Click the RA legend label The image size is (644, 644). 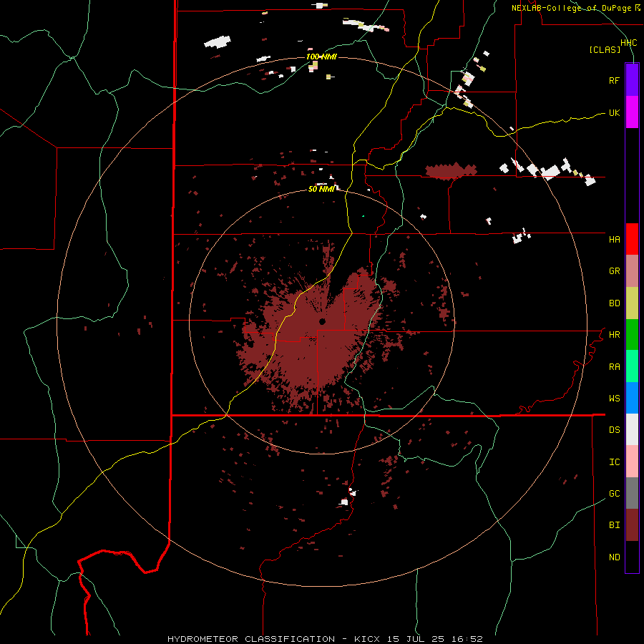point(614,367)
